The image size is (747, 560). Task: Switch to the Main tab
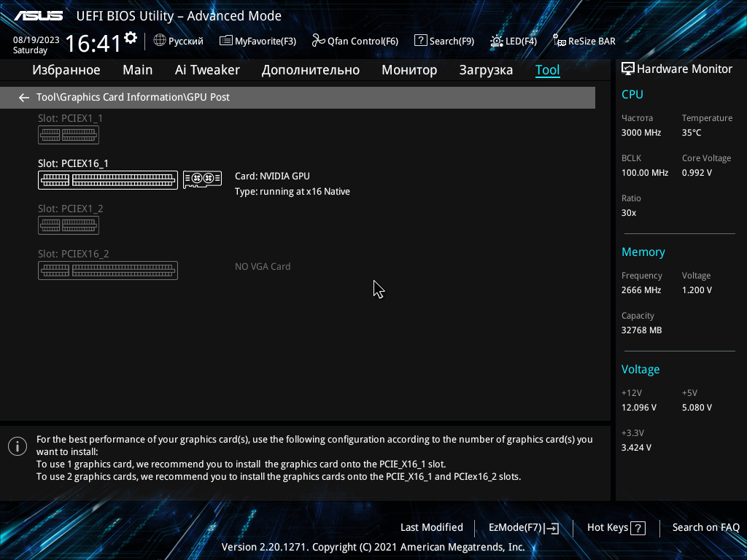(x=138, y=70)
